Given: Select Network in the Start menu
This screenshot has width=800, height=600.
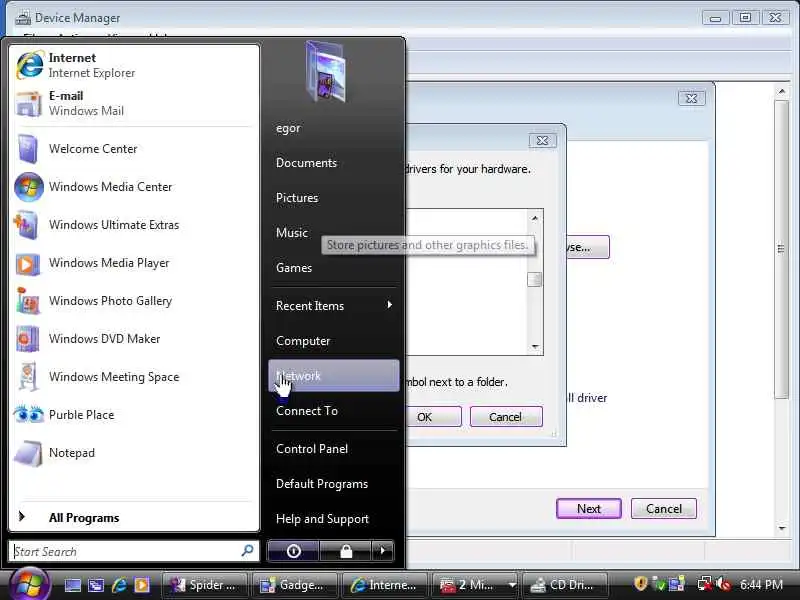Looking at the screenshot, I should pos(334,376).
